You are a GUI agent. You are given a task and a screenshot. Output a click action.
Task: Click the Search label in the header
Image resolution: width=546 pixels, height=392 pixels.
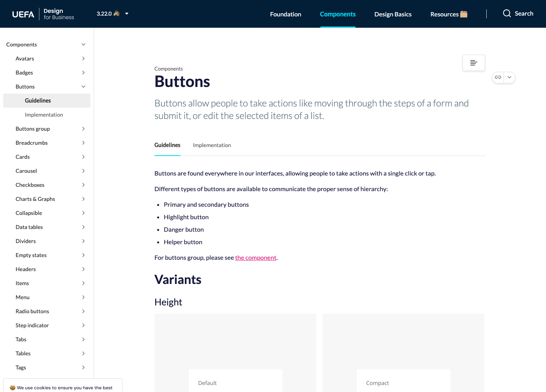pyautogui.click(x=524, y=14)
